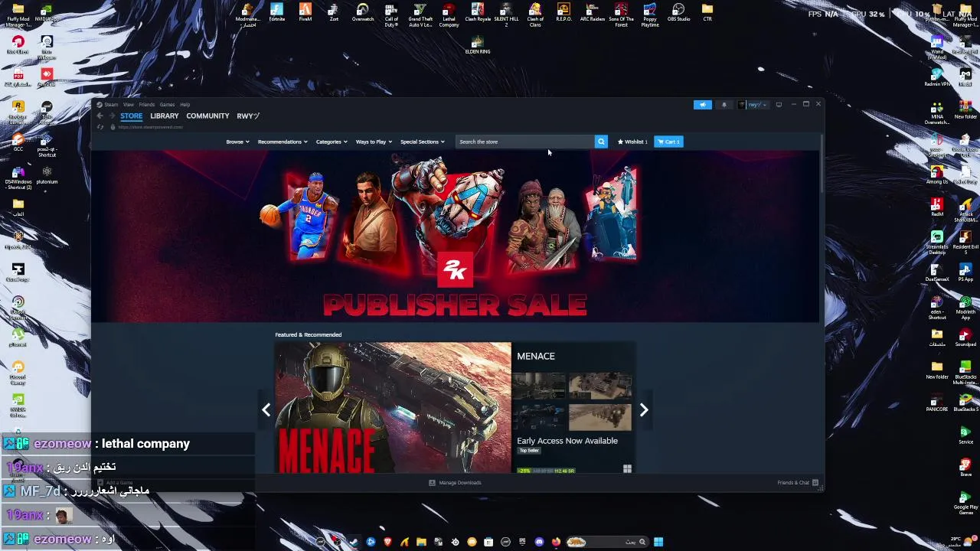Open Firefox from the taskbar
The width and height of the screenshot is (980, 551).
[x=556, y=542]
